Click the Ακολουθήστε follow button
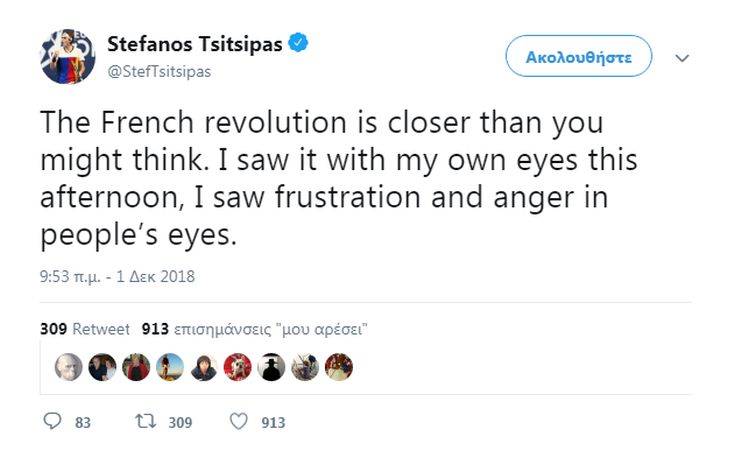 point(578,57)
